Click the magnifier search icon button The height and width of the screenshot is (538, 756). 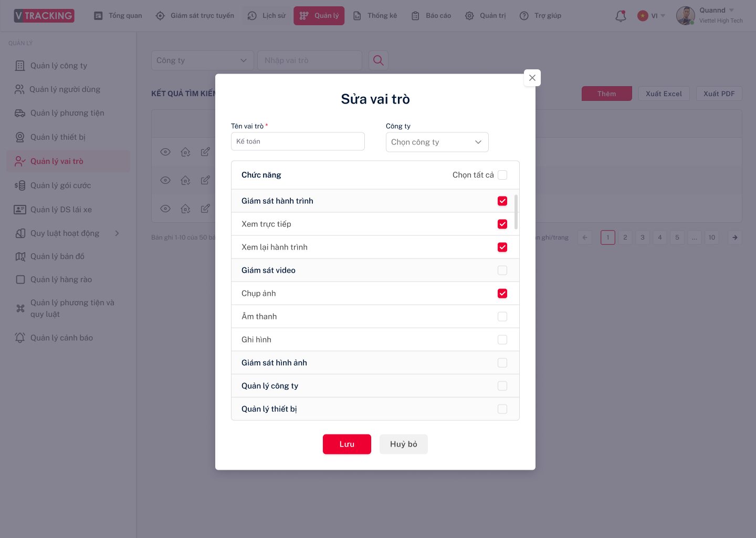point(378,60)
